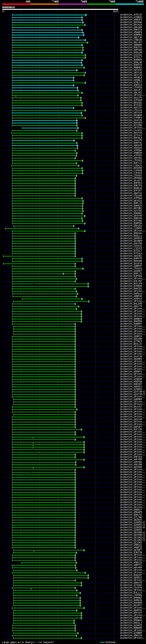The width and height of the screenshot is (146, 644).
Task: Open the UniRef100_A9T630 entry
Action: 131,70
